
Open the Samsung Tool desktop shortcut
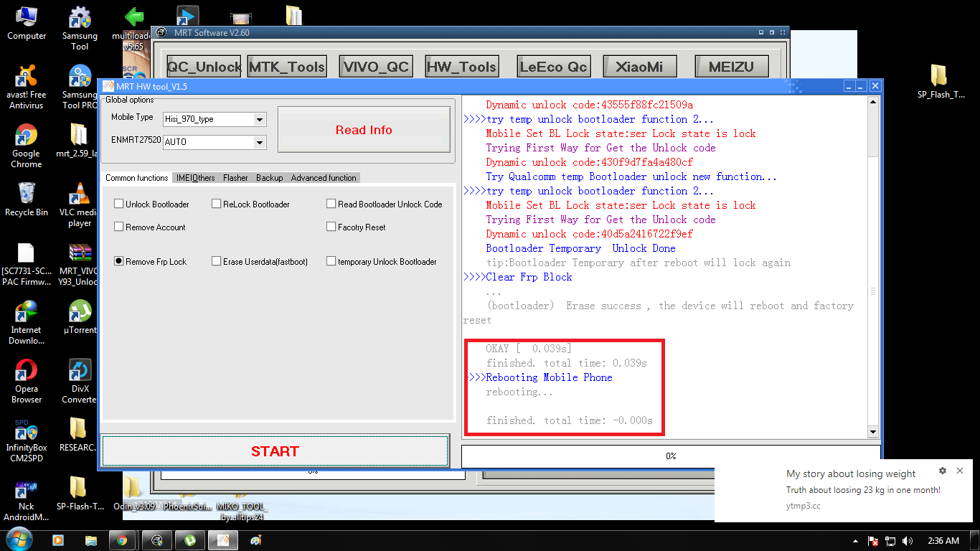click(x=80, y=29)
